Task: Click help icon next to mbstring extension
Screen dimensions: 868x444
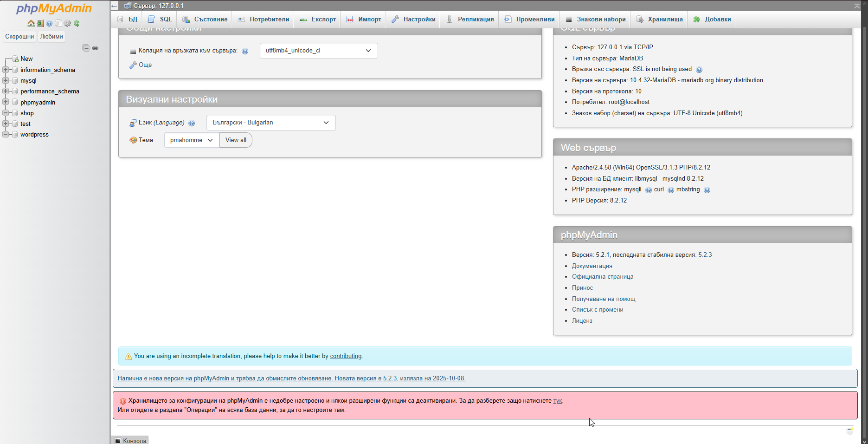Action: point(707,190)
